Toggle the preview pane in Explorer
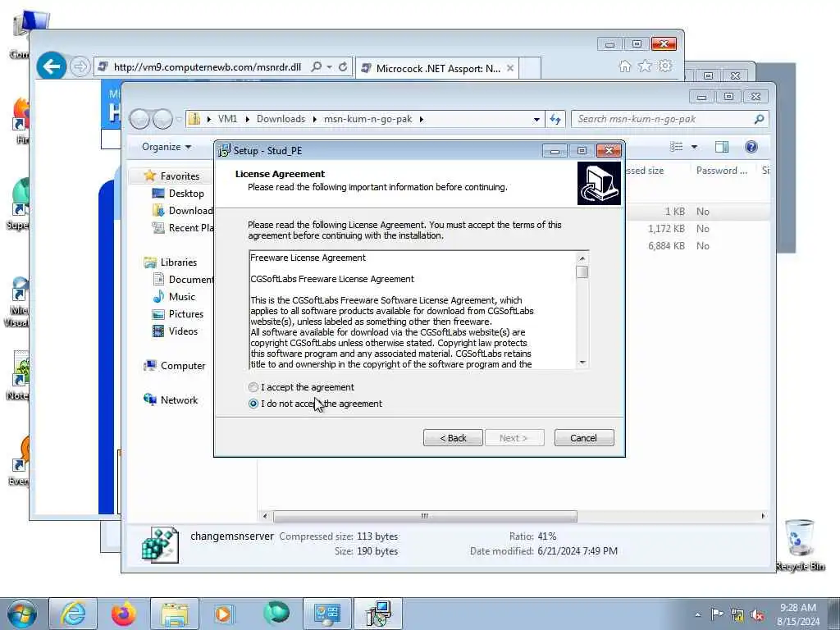Viewport: 840px width, 630px height. [x=722, y=147]
